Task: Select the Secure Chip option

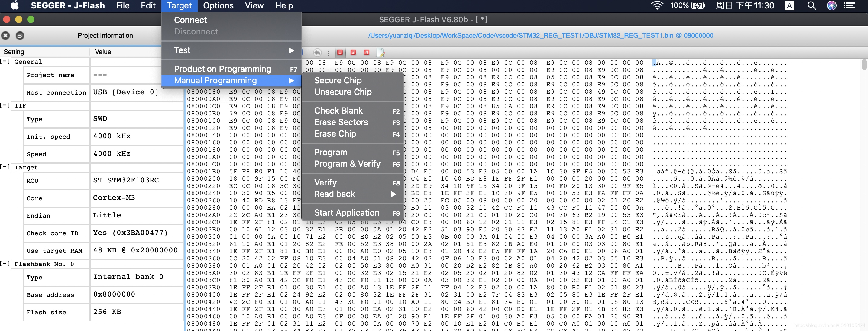Action: click(x=338, y=80)
